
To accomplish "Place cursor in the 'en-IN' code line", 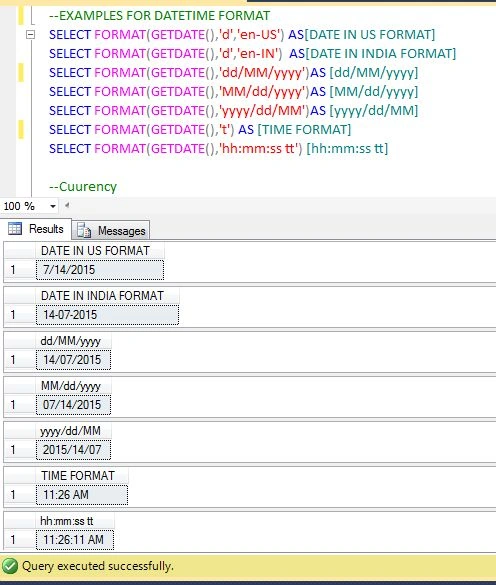I will [x=252, y=54].
